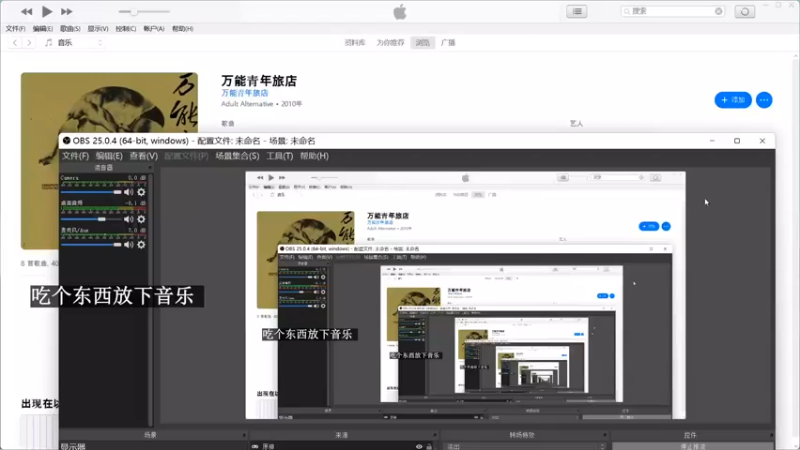Open the third mixer channel settings gear

[x=141, y=244]
